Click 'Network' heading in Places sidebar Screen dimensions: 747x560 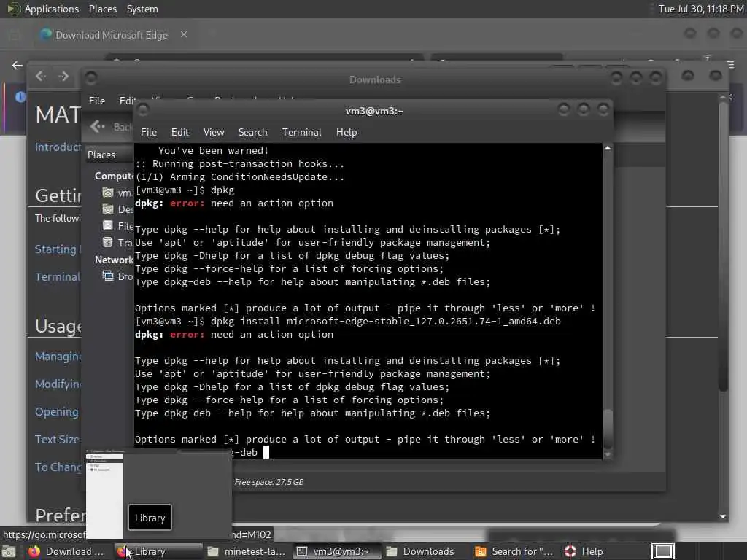click(x=114, y=260)
